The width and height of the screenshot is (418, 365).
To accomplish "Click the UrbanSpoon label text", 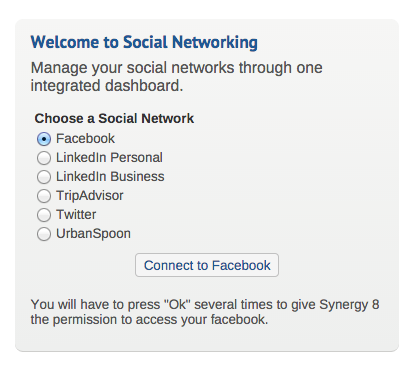I will click(93, 234).
